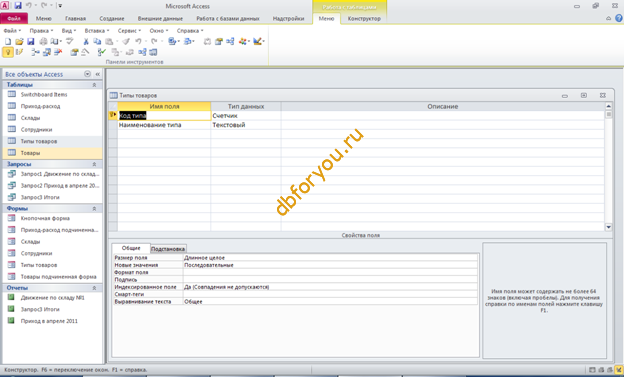Click scroll up arrow of field grid
The width and height of the screenshot is (624, 377).
tap(608, 106)
